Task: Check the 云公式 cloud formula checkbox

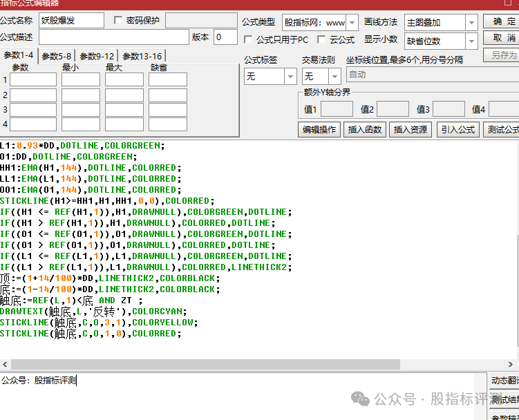Action: [321, 40]
